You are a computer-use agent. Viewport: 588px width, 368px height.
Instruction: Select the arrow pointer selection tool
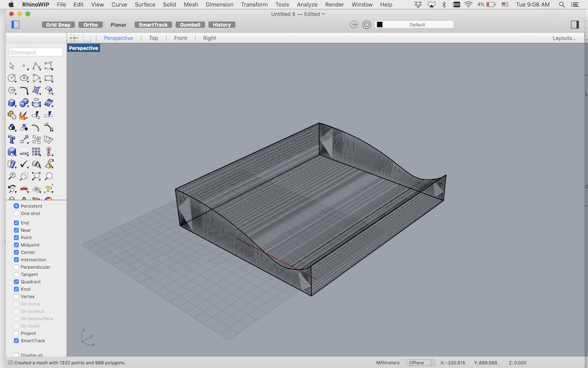coord(12,66)
